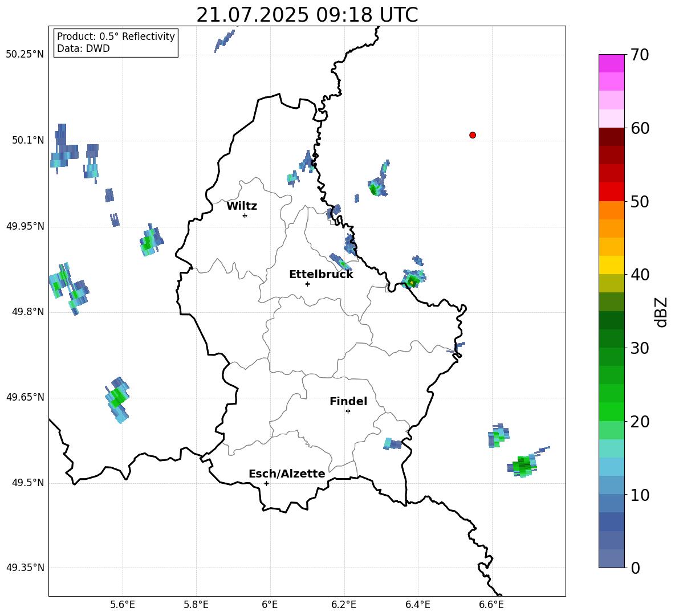This screenshot has height=616, width=675.
Task: Click the 0 tick on the colorbar
Action: (x=635, y=568)
